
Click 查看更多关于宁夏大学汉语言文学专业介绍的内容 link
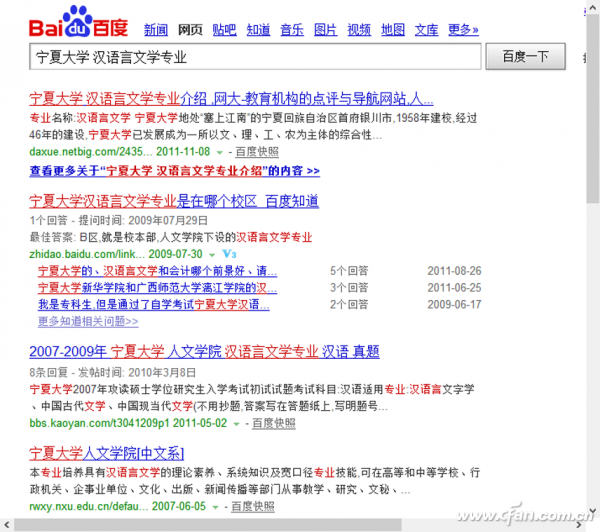(174, 171)
